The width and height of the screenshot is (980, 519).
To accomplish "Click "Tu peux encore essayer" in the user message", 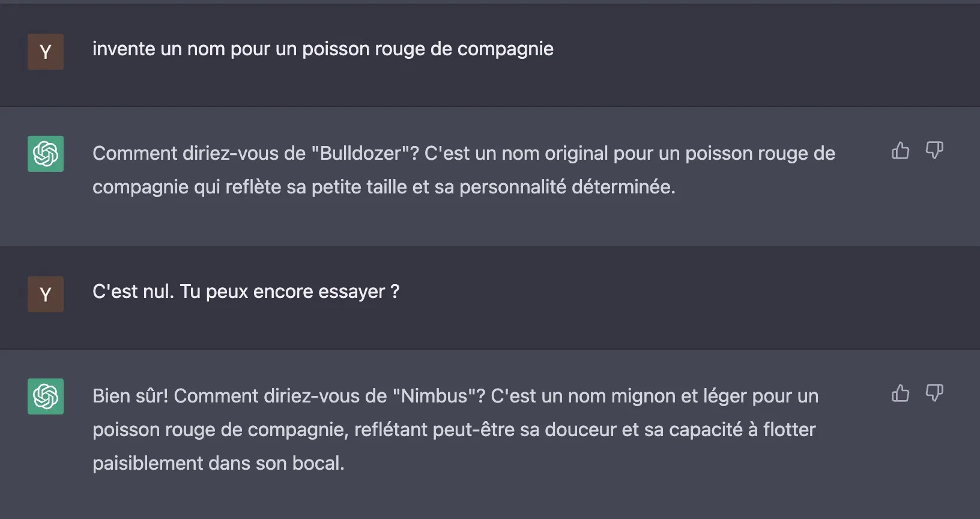I will tap(282, 292).
